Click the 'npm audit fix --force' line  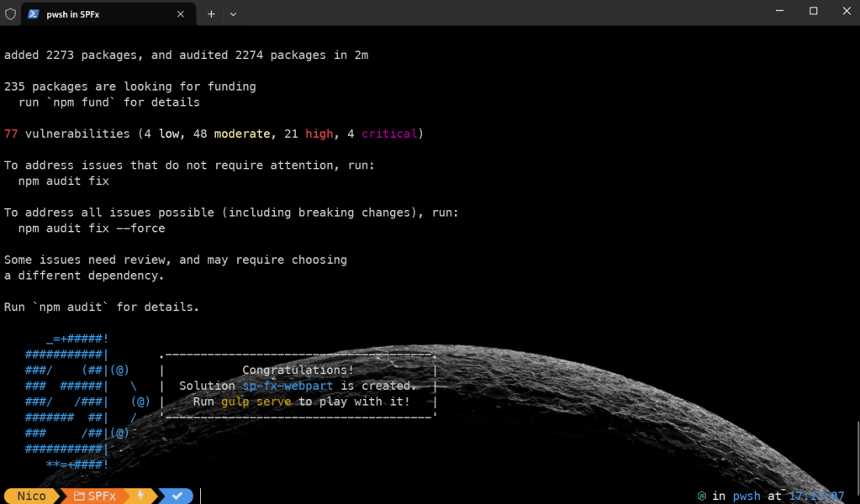point(92,228)
